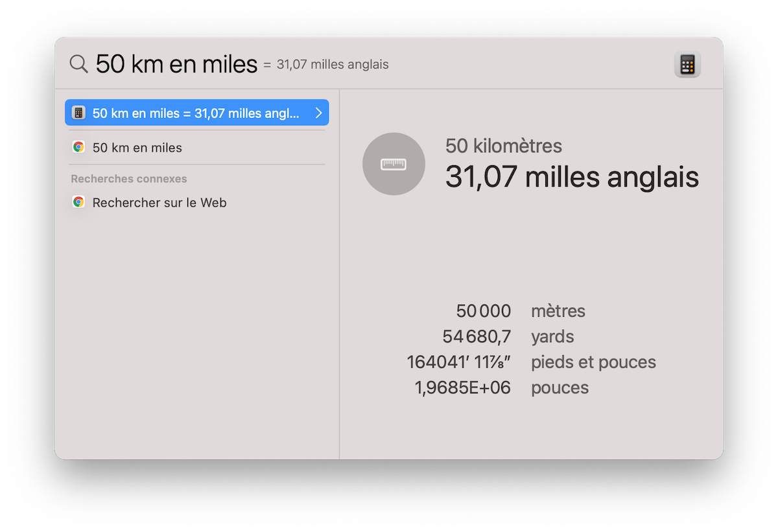Select the Spotlight search glyph in the input bar

click(x=78, y=64)
